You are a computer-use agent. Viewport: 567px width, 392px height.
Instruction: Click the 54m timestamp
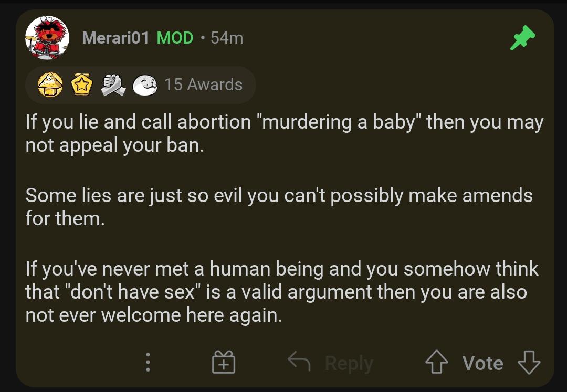tap(227, 38)
